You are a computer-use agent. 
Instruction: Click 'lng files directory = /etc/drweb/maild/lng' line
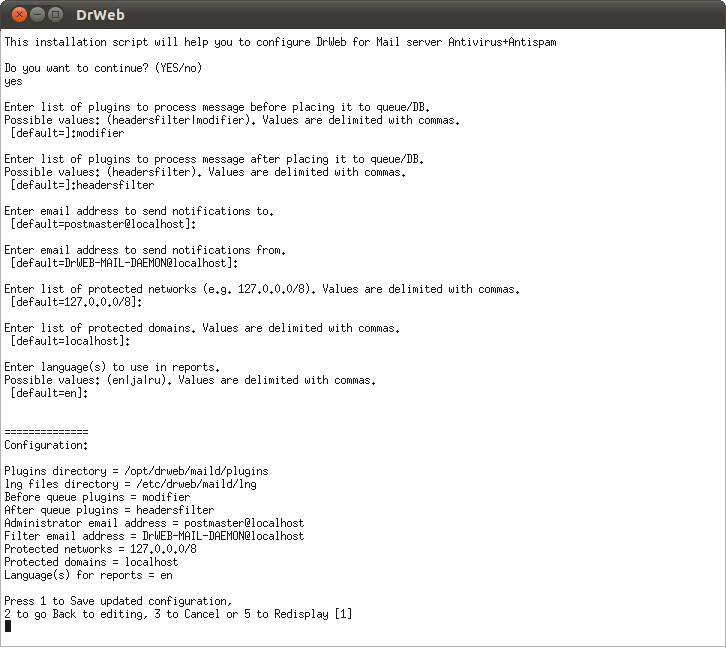pos(130,484)
